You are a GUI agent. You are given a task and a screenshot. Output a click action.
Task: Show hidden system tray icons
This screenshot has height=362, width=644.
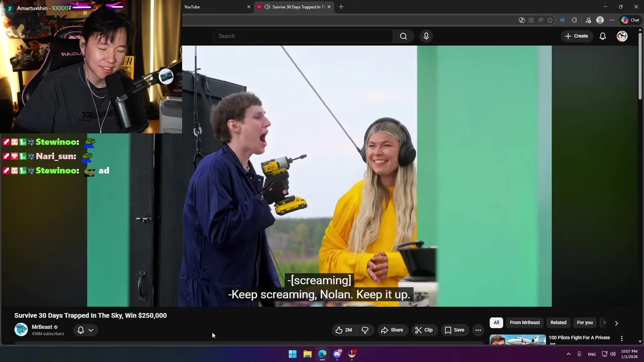[569, 354]
